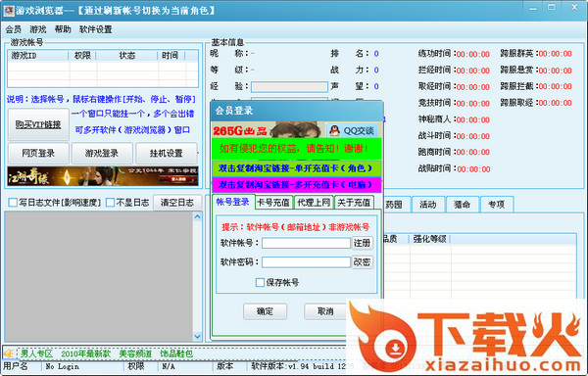The width and height of the screenshot is (588, 376).
Task: Open the 帮助 menu
Action: click(63, 29)
